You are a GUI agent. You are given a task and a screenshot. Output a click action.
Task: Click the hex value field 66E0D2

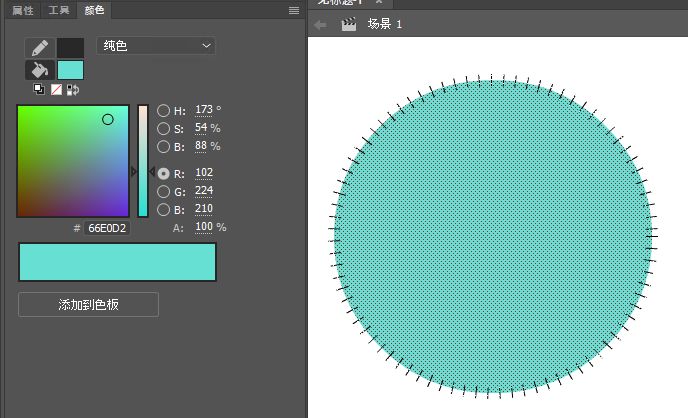(x=107, y=228)
